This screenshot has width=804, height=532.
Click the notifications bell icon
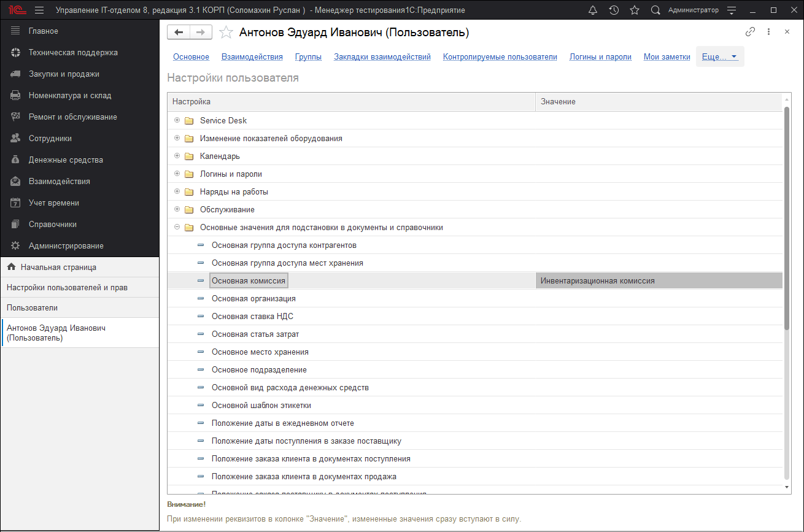[x=592, y=10]
